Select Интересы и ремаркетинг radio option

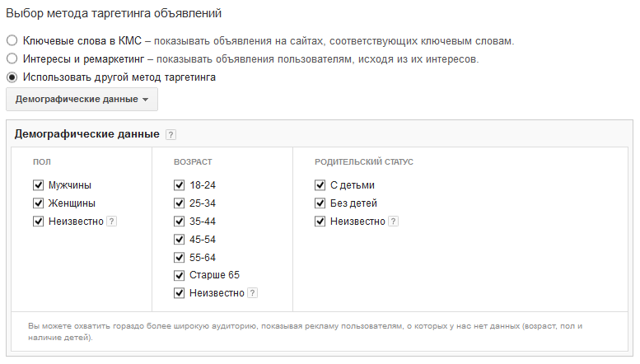[x=12, y=59]
